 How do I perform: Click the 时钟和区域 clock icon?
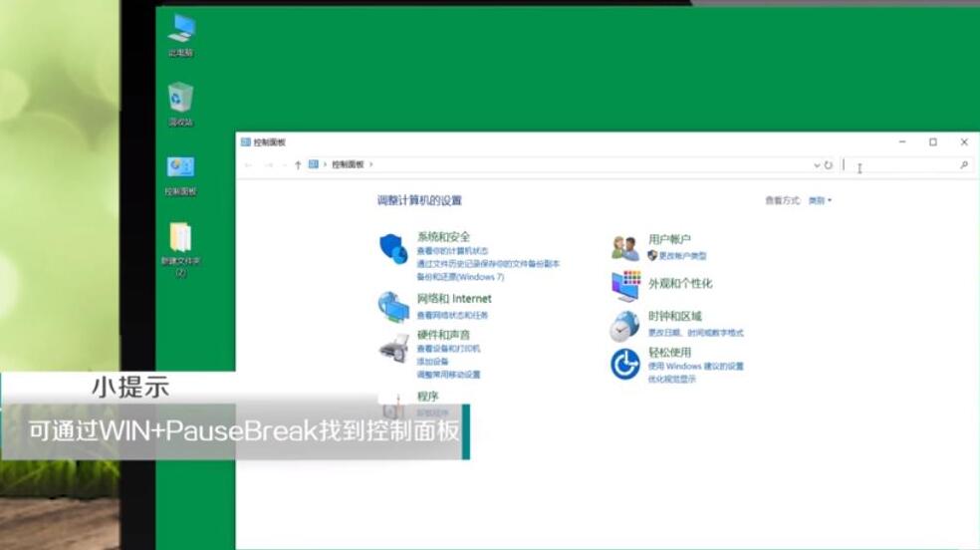[x=624, y=325]
